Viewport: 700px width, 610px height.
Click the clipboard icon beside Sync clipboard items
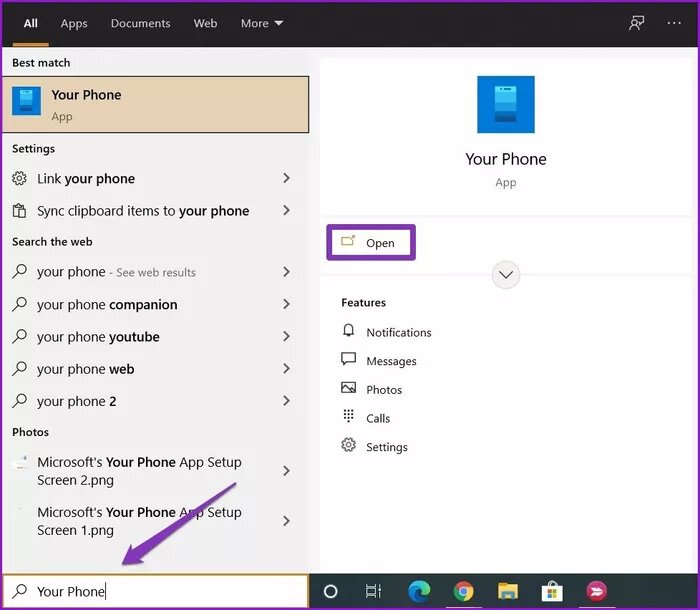pyautogui.click(x=19, y=210)
